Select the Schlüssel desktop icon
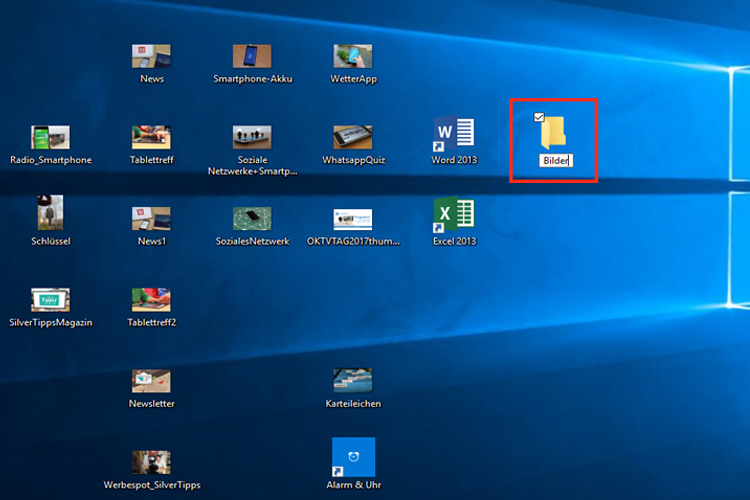The image size is (750, 500). 50,212
